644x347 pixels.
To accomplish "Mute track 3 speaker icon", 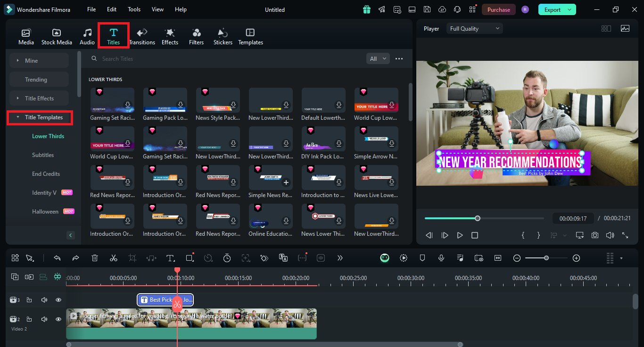I will point(44,300).
